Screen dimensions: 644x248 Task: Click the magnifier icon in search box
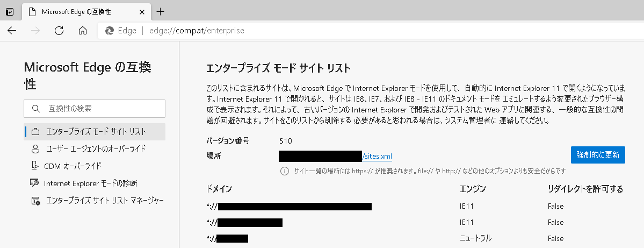coord(36,109)
